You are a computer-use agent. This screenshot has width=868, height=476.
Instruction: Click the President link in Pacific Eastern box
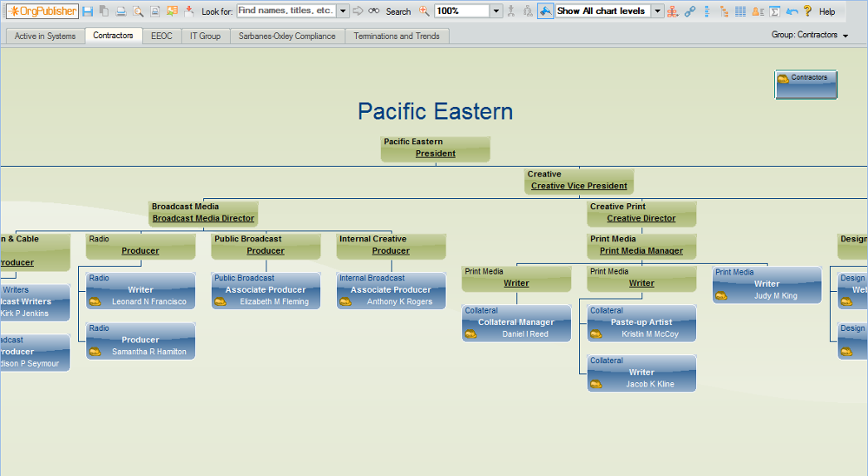pos(436,154)
